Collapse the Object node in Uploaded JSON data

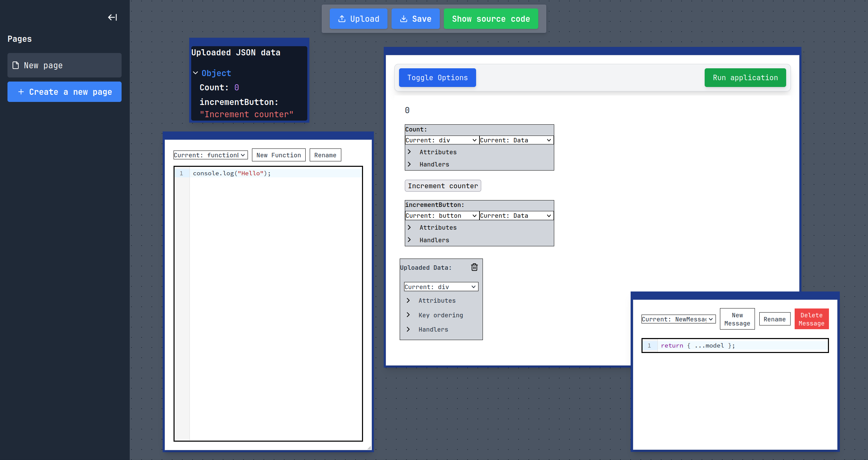tap(196, 73)
